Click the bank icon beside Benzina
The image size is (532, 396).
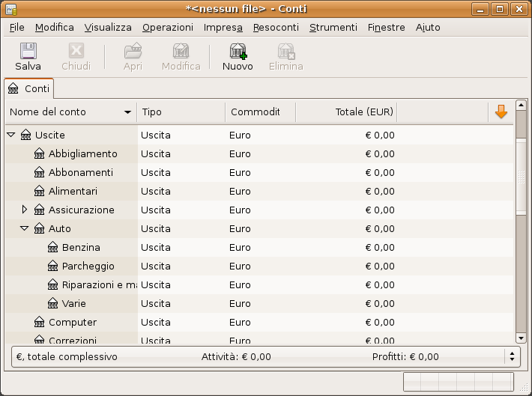(53, 248)
